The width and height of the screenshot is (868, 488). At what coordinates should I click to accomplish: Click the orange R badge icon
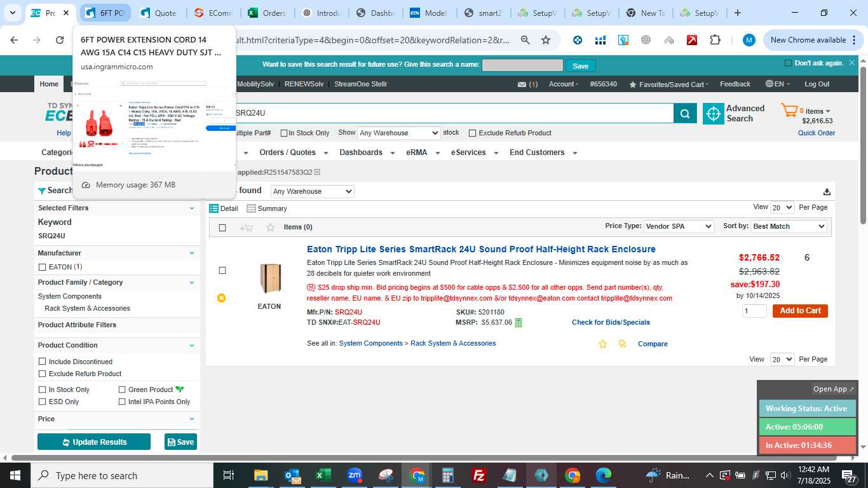222,298
